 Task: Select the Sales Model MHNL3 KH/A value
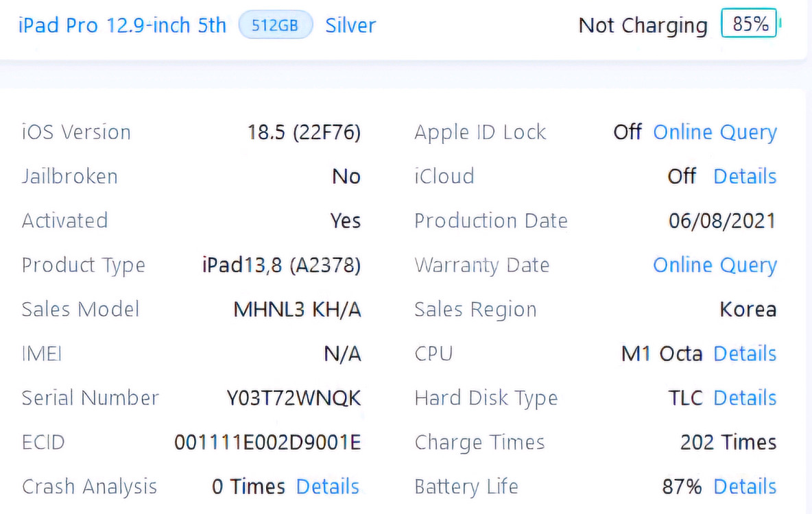tap(297, 310)
